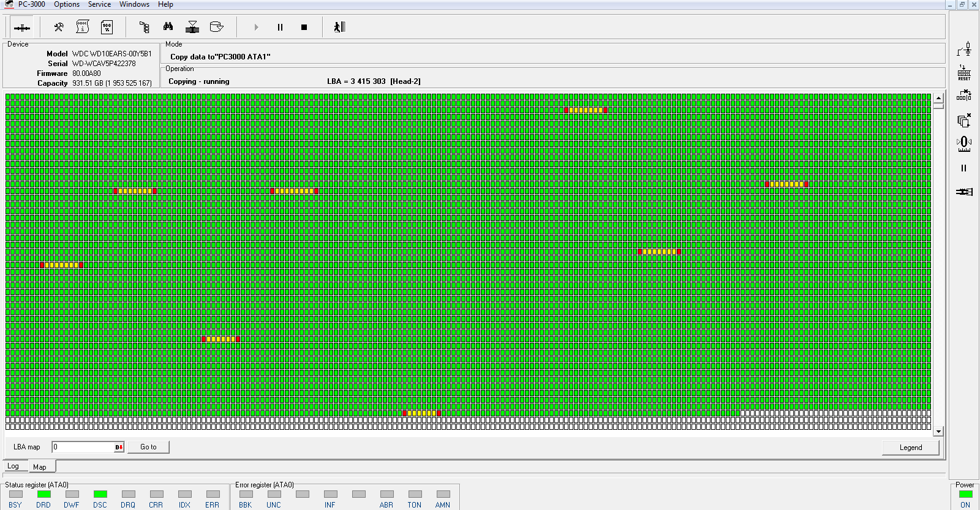Click the firmware value 80.00A80
The width and height of the screenshot is (980, 510).
point(86,73)
